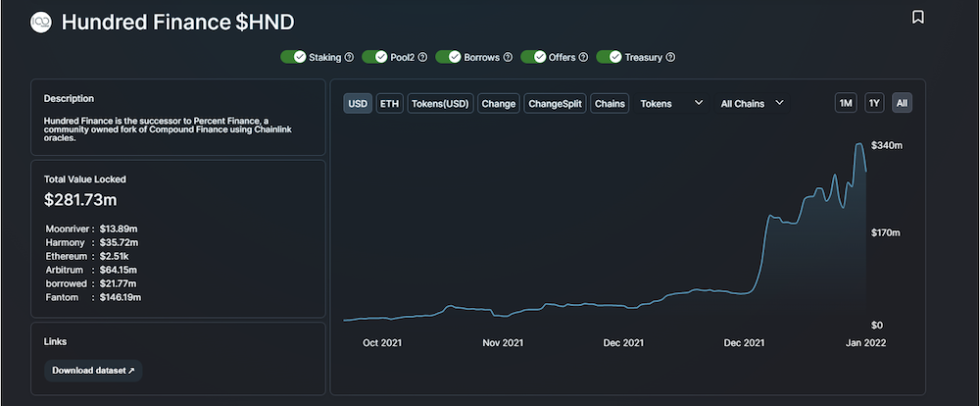Bookmark this protocol page
This screenshot has width=980, height=406.
[x=917, y=17]
